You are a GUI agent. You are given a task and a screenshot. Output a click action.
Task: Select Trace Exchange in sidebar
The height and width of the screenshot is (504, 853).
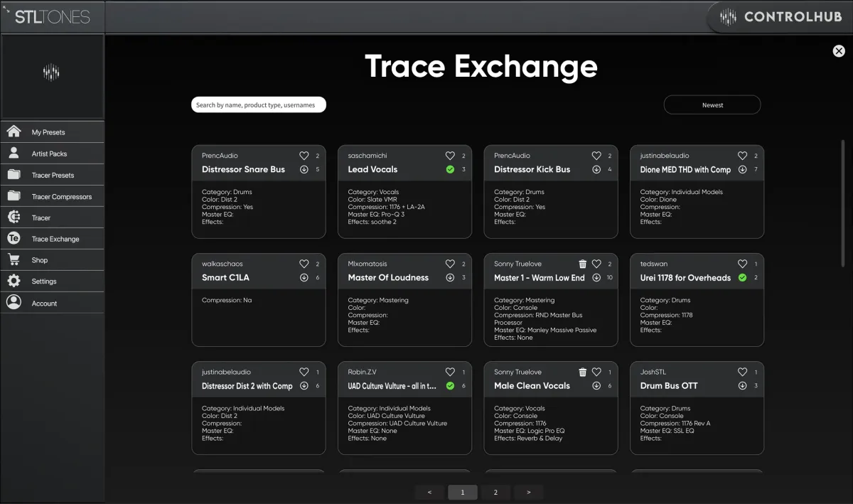53,239
